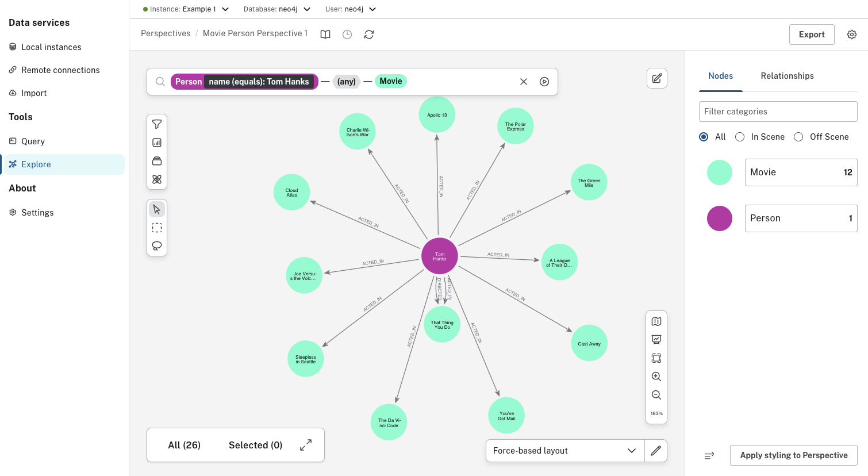This screenshot has width=868, height=476.
Task: Activate the marquee box selection tool
Action: (x=157, y=228)
